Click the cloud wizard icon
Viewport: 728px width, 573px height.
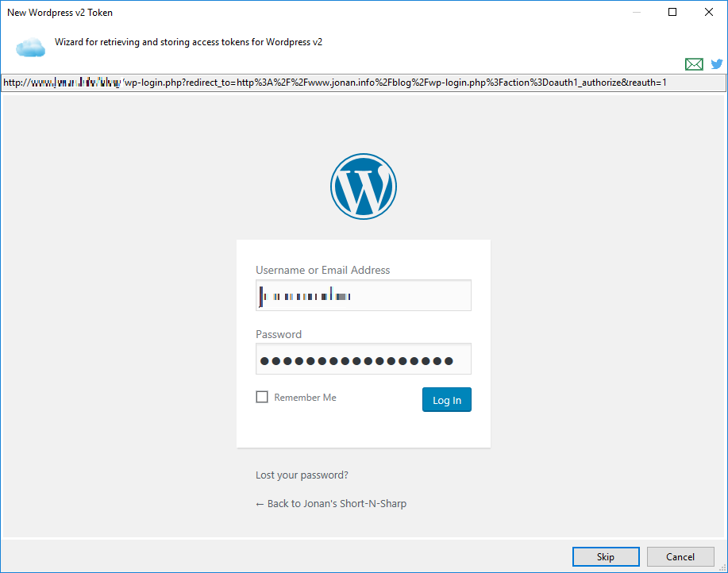click(x=31, y=48)
